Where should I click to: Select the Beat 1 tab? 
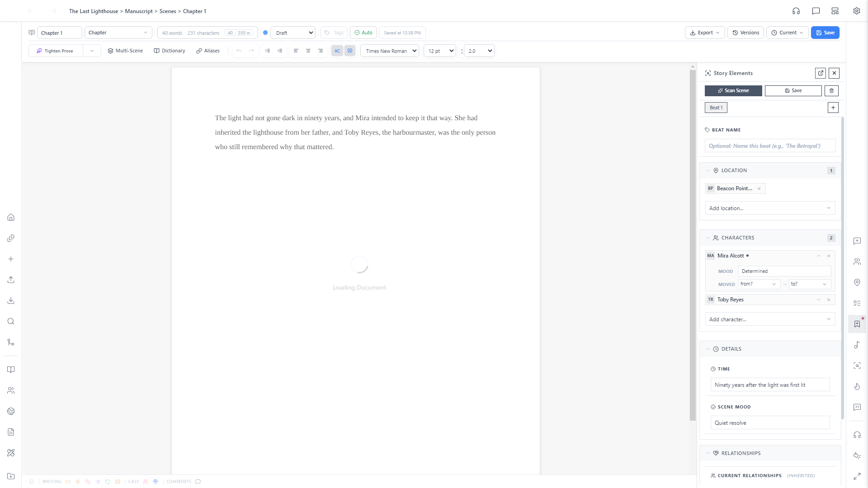coord(716,108)
